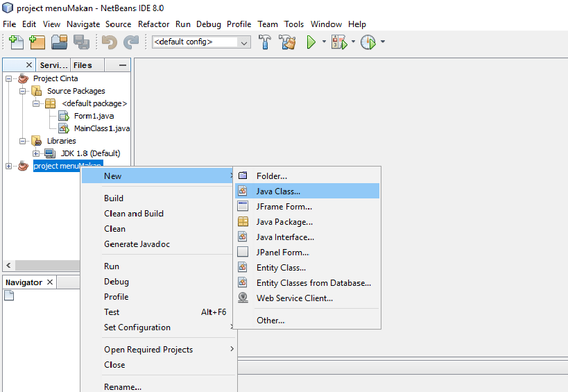Click the JPanel Form icon in submenu

pos(243,252)
